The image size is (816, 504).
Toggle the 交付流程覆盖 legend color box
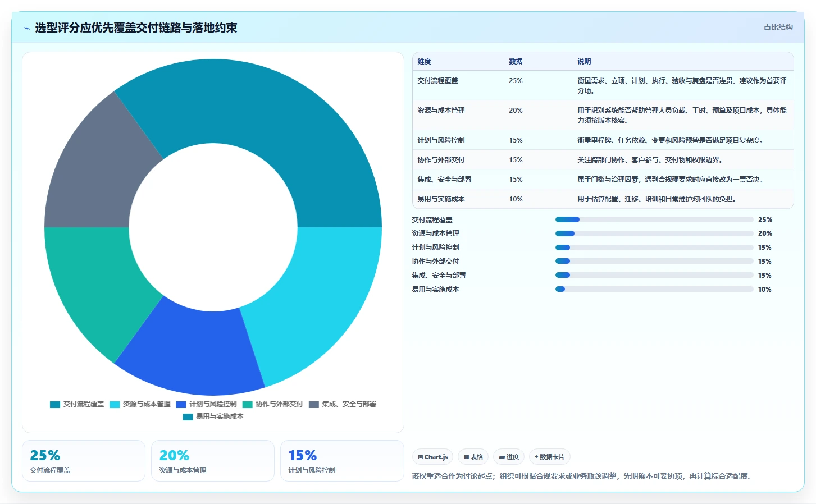point(55,404)
